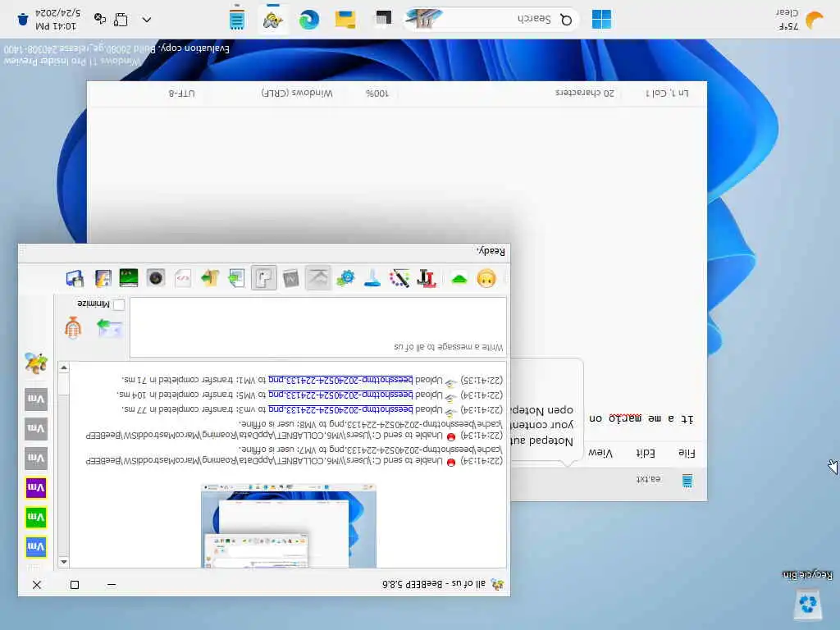Viewport: 840px width, 630px height.
Task: Click the code snippet icon in BeeBEEP
Action: coord(183,279)
